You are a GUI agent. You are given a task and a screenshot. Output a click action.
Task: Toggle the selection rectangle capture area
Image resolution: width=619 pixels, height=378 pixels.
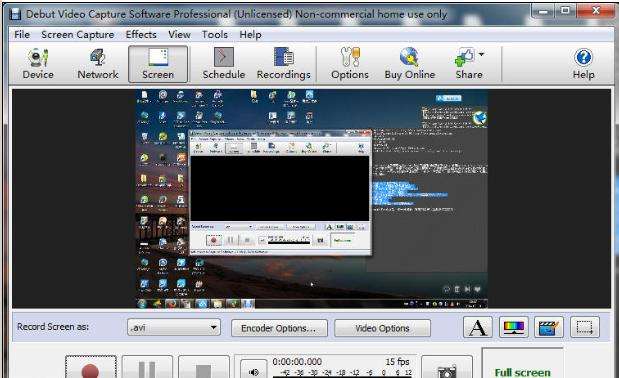click(x=585, y=327)
